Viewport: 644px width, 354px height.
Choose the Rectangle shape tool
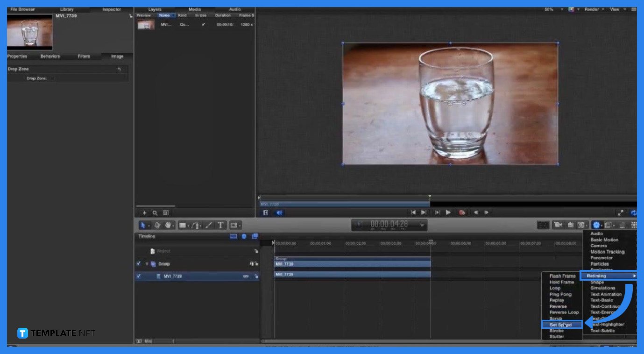pos(182,225)
